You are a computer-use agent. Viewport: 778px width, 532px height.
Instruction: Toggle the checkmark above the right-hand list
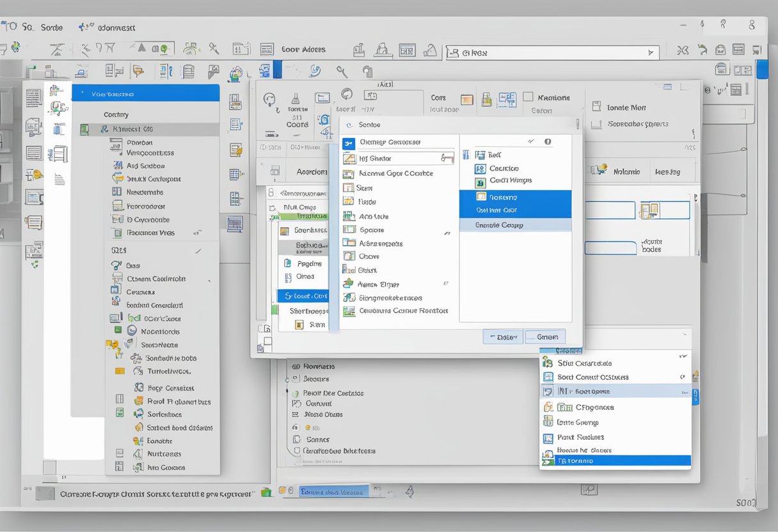(531, 141)
